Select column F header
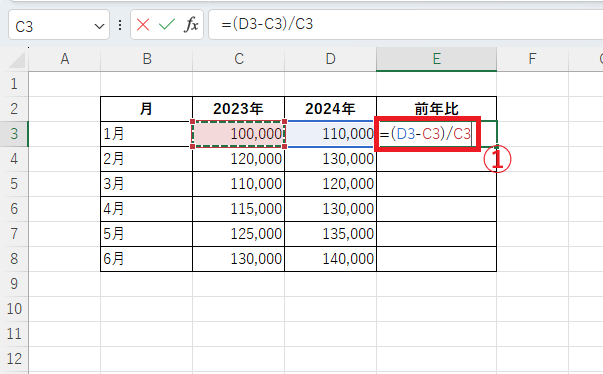The width and height of the screenshot is (603, 374). [532, 59]
